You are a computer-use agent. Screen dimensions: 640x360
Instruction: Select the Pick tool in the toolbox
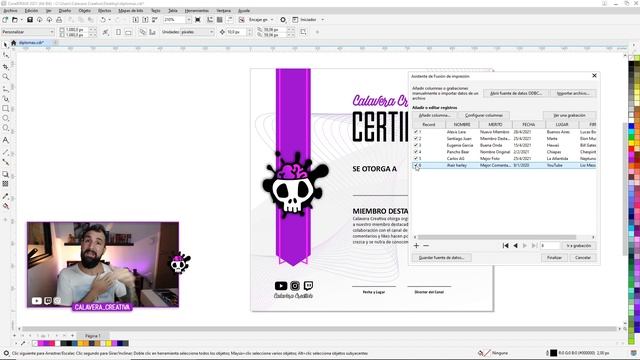pos(5,44)
